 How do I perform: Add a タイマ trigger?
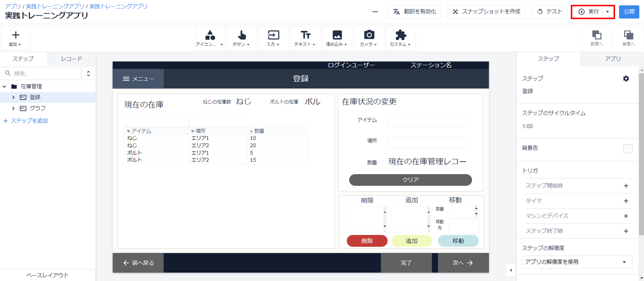click(626, 201)
